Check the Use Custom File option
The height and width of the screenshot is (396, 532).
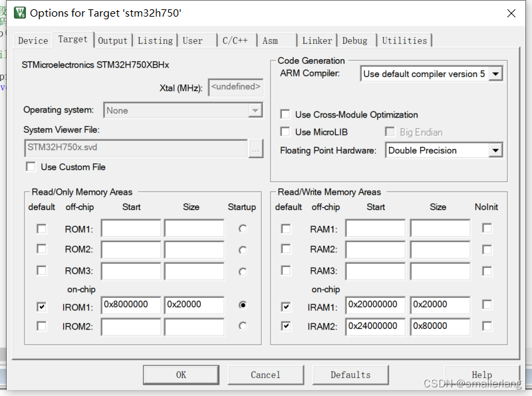30,167
